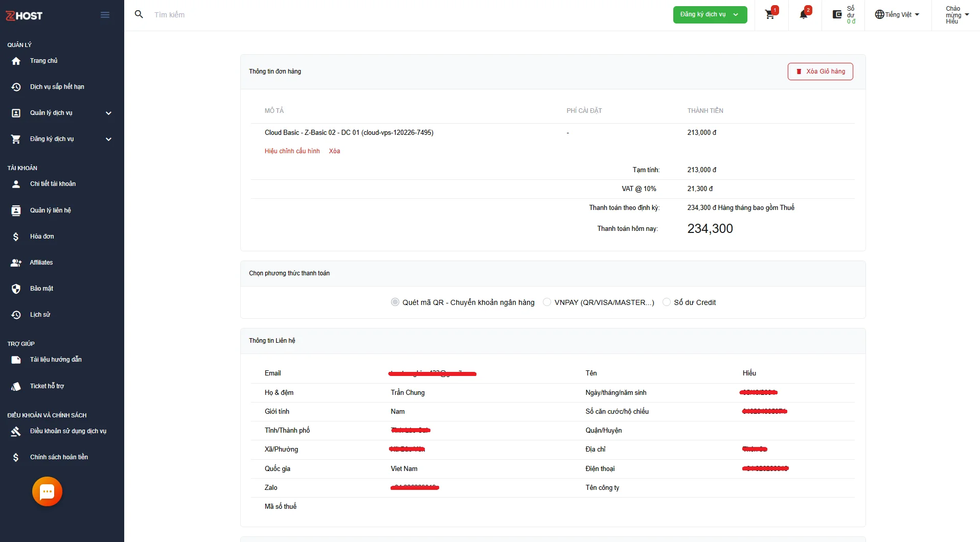Click the Xóa link under Cloud Basic
This screenshot has height=542, width=980.
pyautogui.click(x=334, y=151)
